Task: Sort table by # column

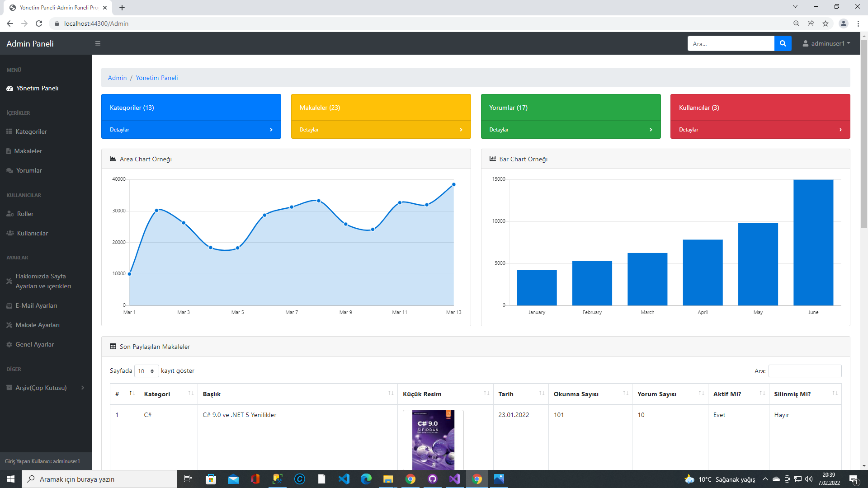Action: (124, 394)
